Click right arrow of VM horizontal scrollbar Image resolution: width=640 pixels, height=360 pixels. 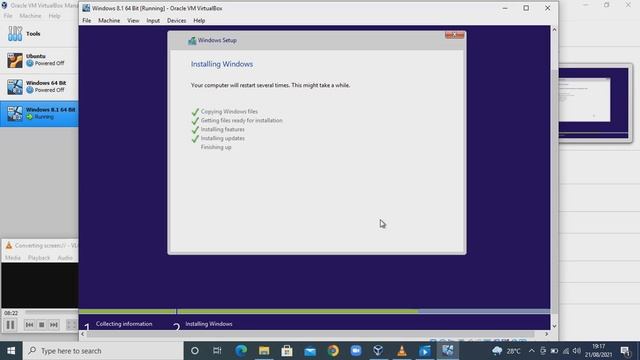[x=547, y=334]
